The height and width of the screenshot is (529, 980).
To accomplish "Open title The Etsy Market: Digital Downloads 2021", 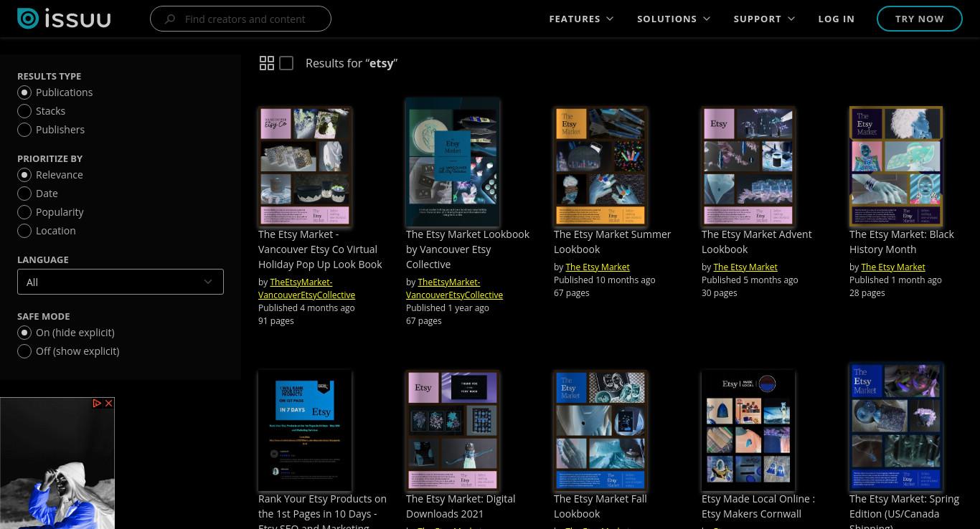I will 461,506.
